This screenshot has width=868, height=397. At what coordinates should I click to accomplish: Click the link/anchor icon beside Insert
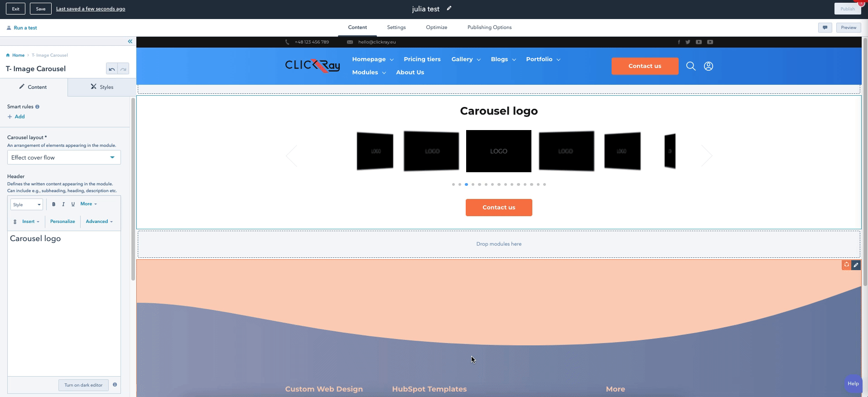tap(15, 222)
